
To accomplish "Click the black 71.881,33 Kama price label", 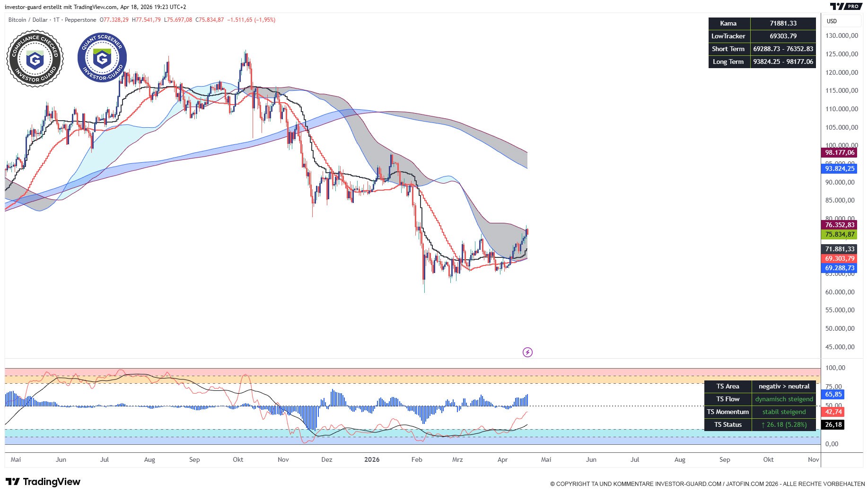I will (x=840, y=249).
